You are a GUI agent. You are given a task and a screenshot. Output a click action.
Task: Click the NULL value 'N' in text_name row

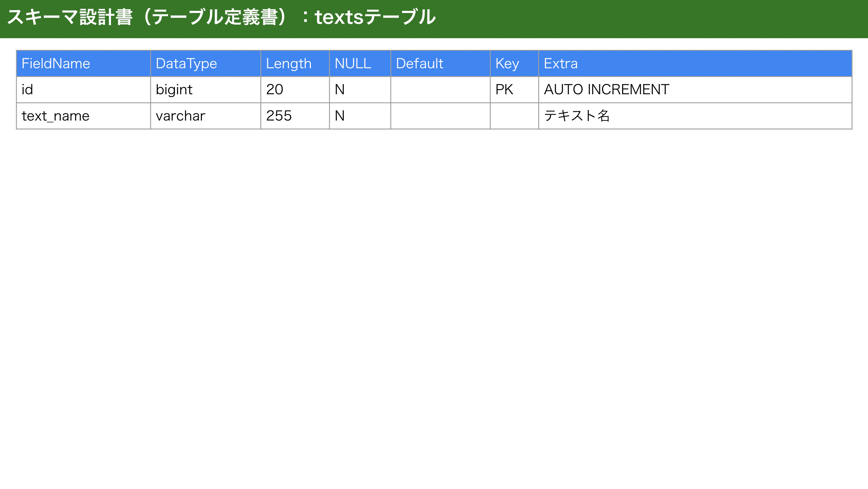tap(360, 116)
